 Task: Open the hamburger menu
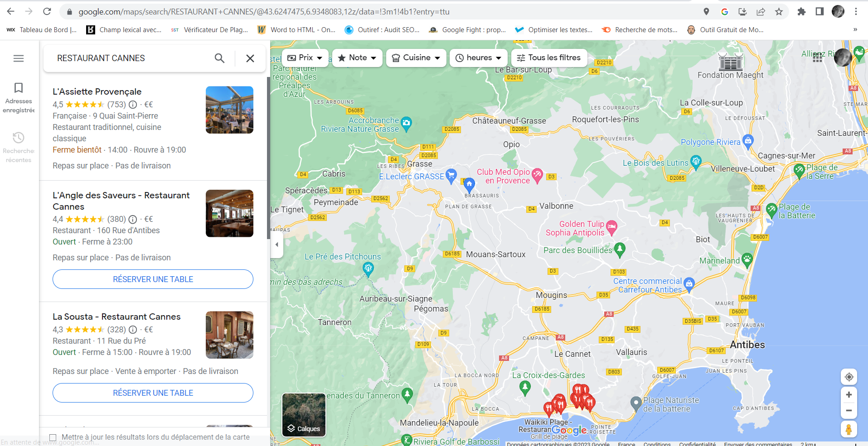(x=18, y=58)
